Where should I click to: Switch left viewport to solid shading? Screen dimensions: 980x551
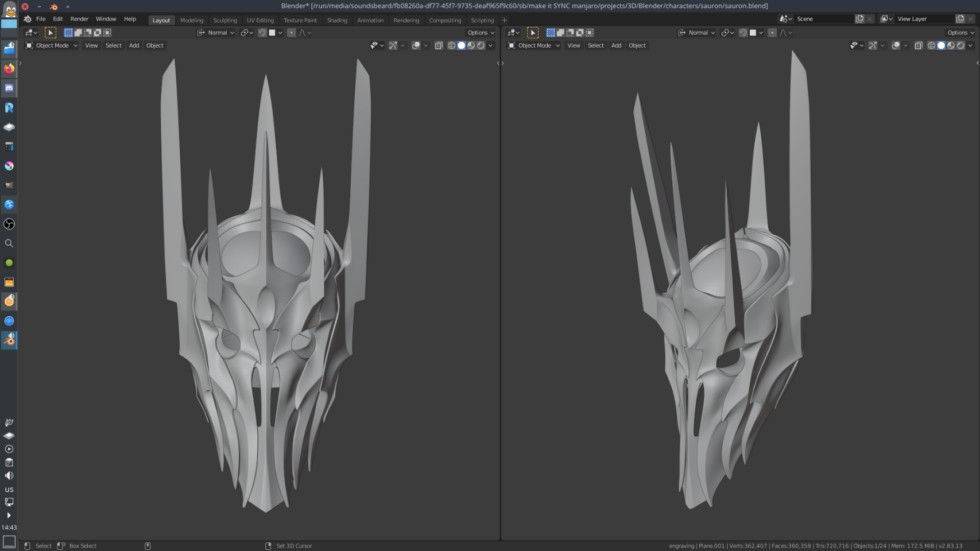click(x=462, y=45)
